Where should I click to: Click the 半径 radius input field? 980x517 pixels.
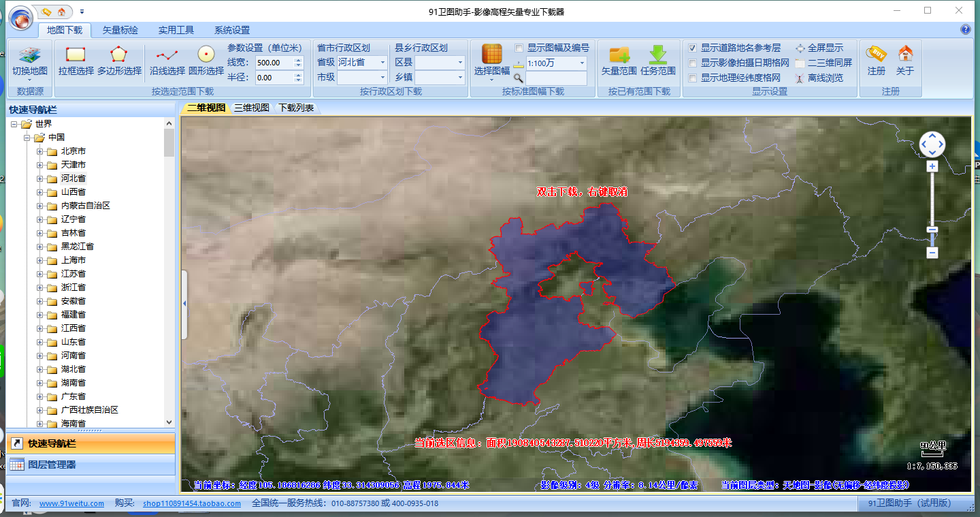pyautogui.click(x=274, y=78)
